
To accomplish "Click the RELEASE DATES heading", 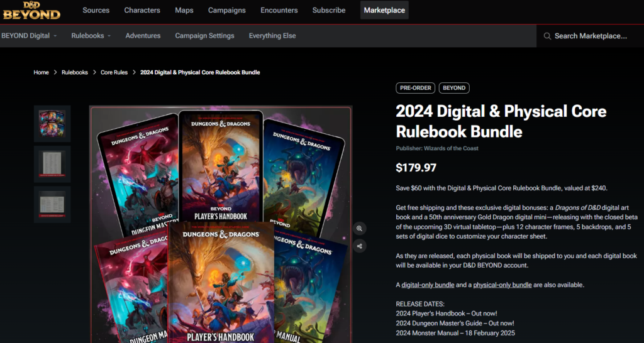I will (x=420, y=304).
